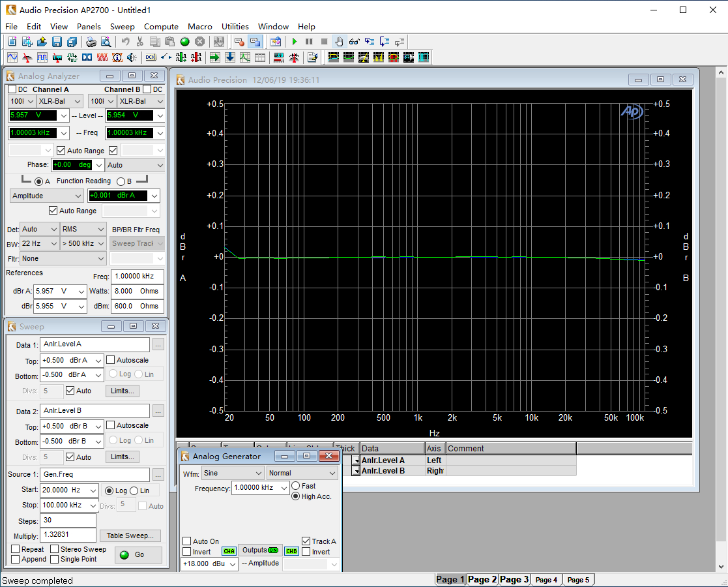Click the green Start Sweep play icon

point(295,41)
